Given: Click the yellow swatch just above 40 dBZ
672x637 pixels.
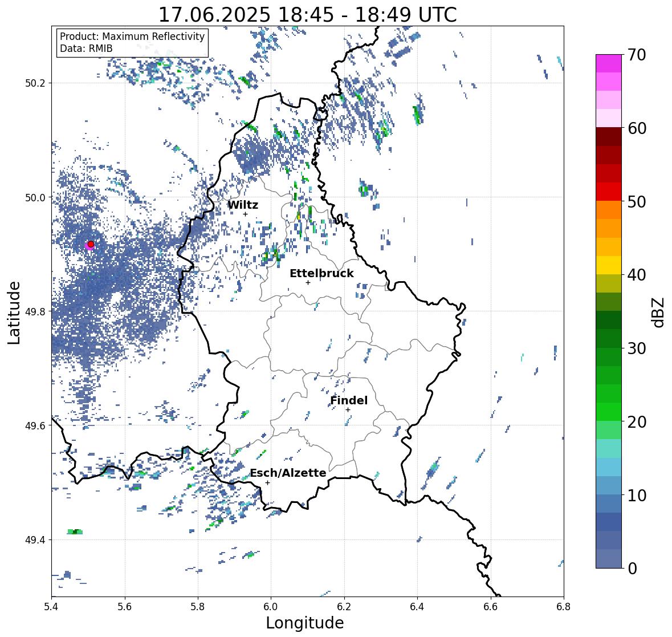Looking at the screenshot, I should click(609, 265).
